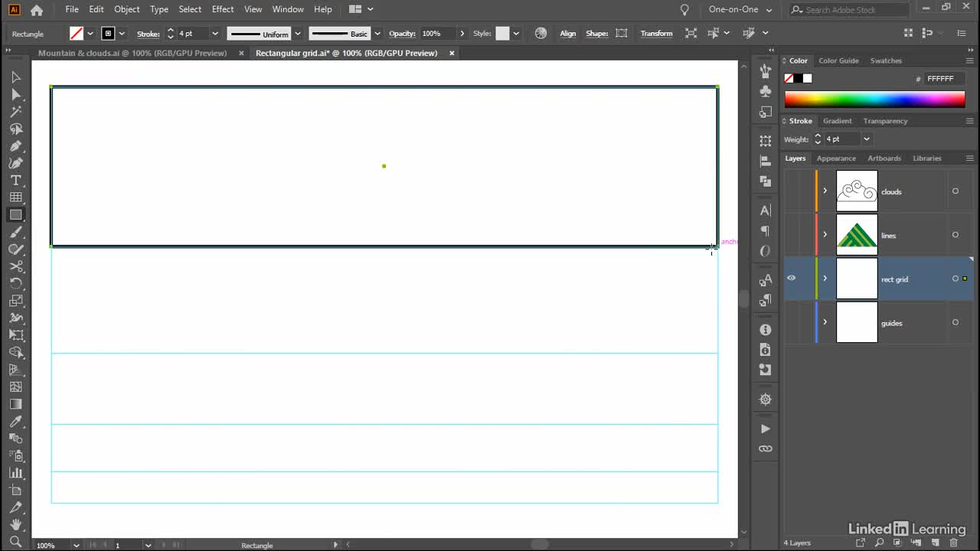Open the One-on-One workspace dropdown

point(740,10)
